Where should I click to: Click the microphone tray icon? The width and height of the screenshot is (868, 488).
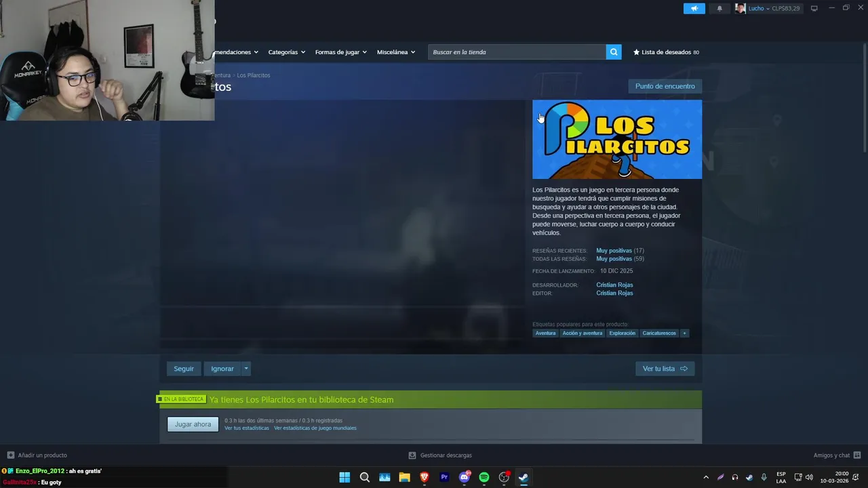(764, 477)
